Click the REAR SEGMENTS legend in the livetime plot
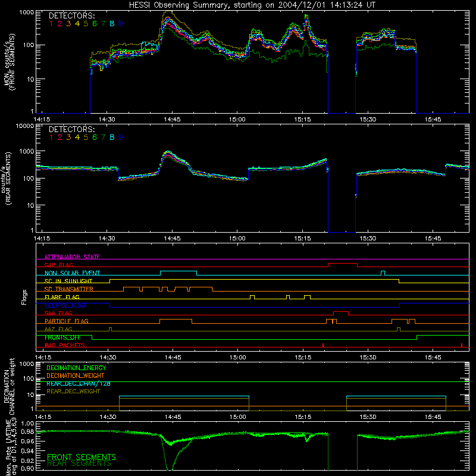The width and height of the screenshot is (476, 476). pyautogui.click(x=79, y=463)
